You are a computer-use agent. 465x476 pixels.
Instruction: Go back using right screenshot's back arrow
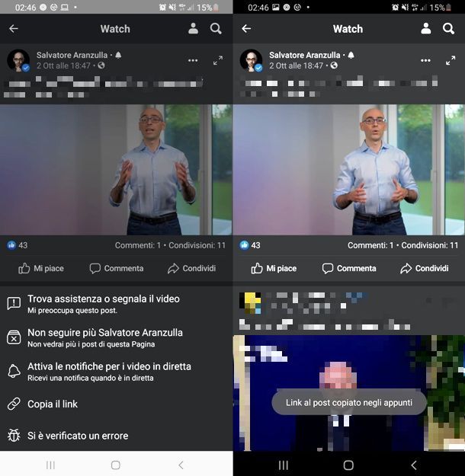click(246, 29)
